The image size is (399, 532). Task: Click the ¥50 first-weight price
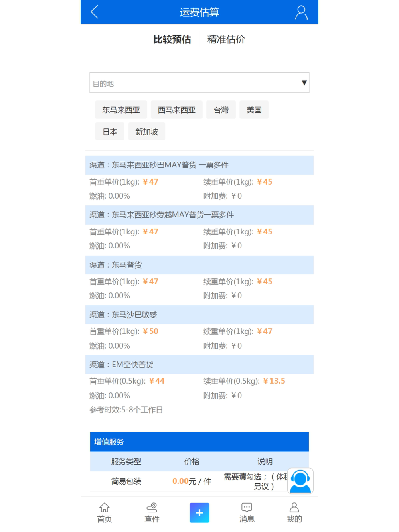tap(150, 331)
